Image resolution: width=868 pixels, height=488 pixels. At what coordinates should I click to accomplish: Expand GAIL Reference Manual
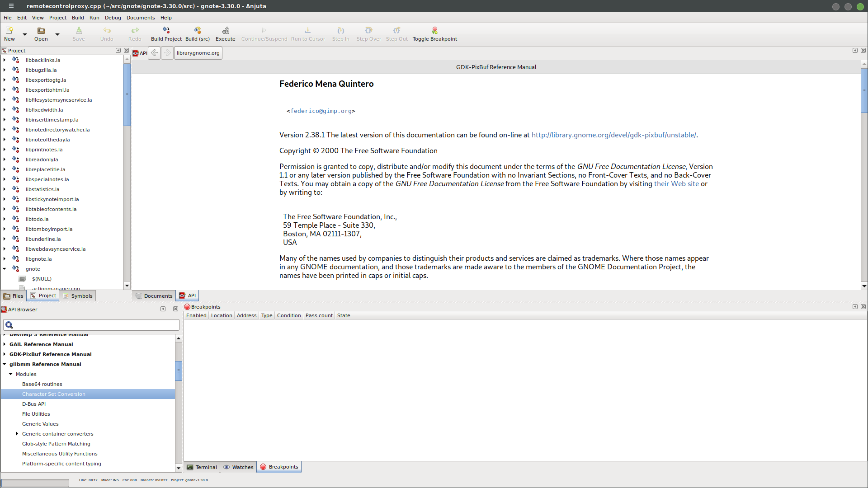point(5,344)
